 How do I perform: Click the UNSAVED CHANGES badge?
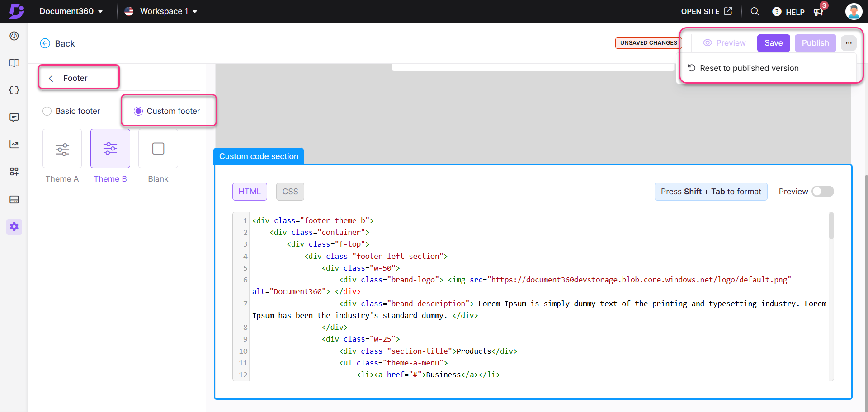tap(648, 43)
